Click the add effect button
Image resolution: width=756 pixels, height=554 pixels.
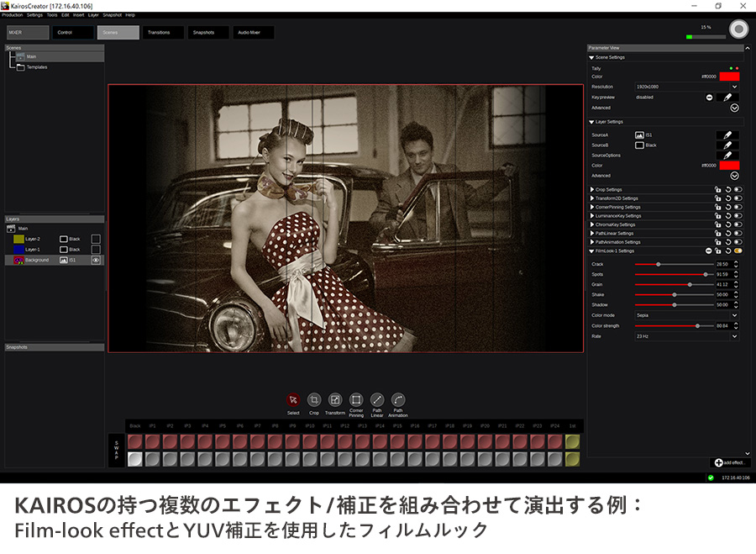(x=731, y=462)
